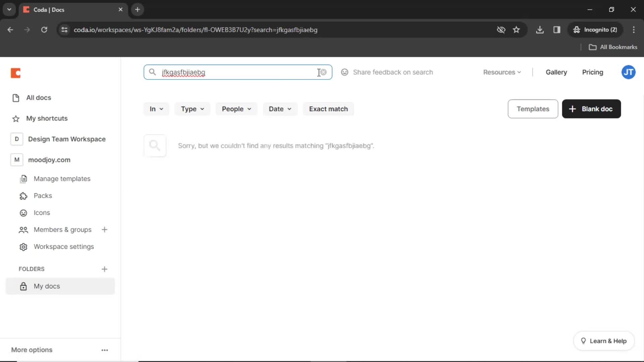Toggle the Exact match filter

(328, 109)
